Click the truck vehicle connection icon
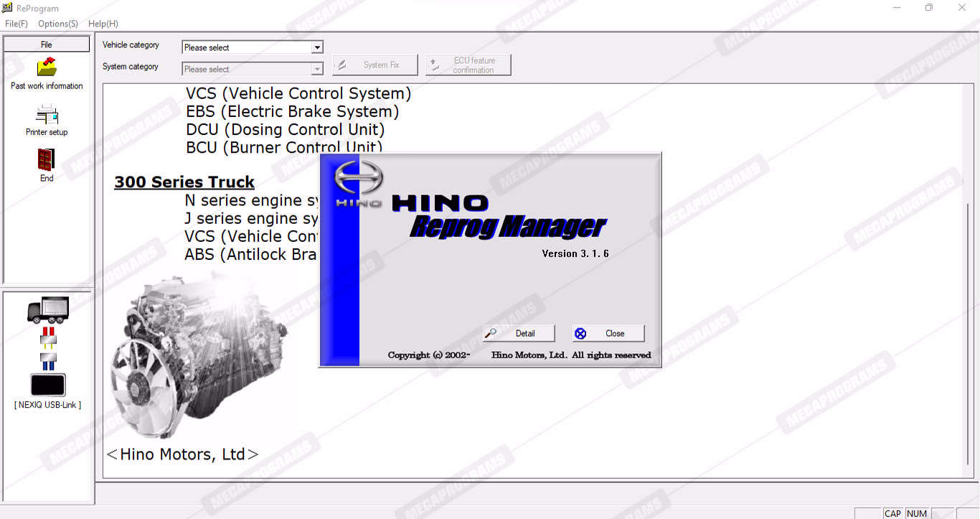Viewport: 980px width, 519px height. point(48,310)
